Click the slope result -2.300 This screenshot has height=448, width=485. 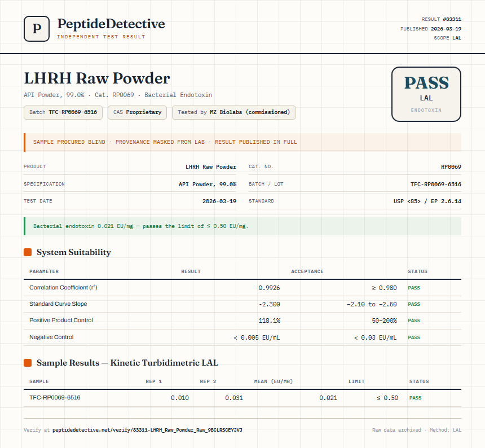(x=269, y=304)
